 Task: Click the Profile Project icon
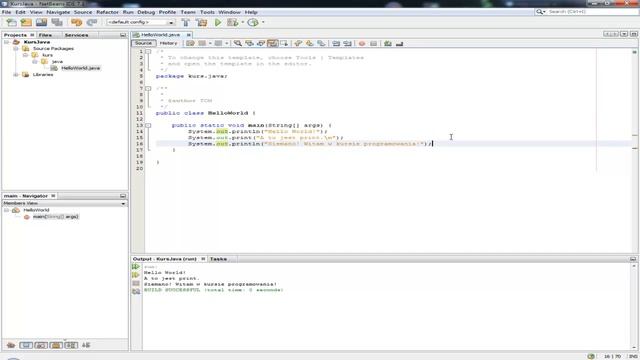pos(253,22)
